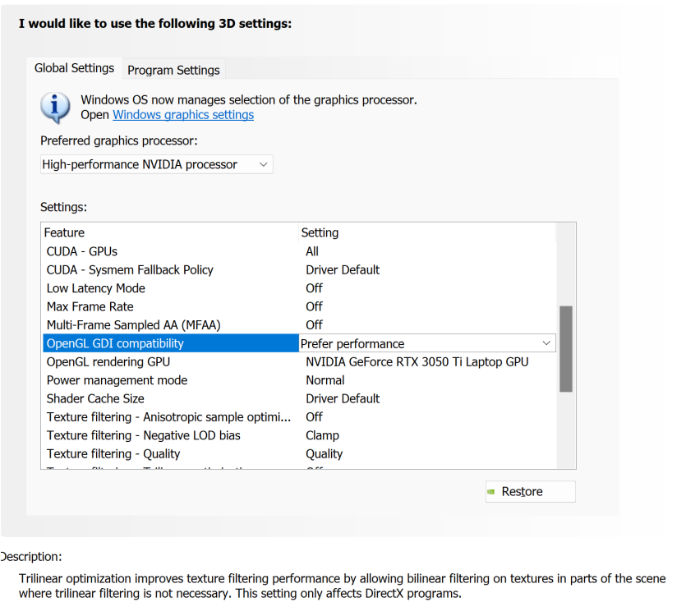Open the Preferred graphics processor dropdown
Viewport: 686px width, 616px height.
156,164
